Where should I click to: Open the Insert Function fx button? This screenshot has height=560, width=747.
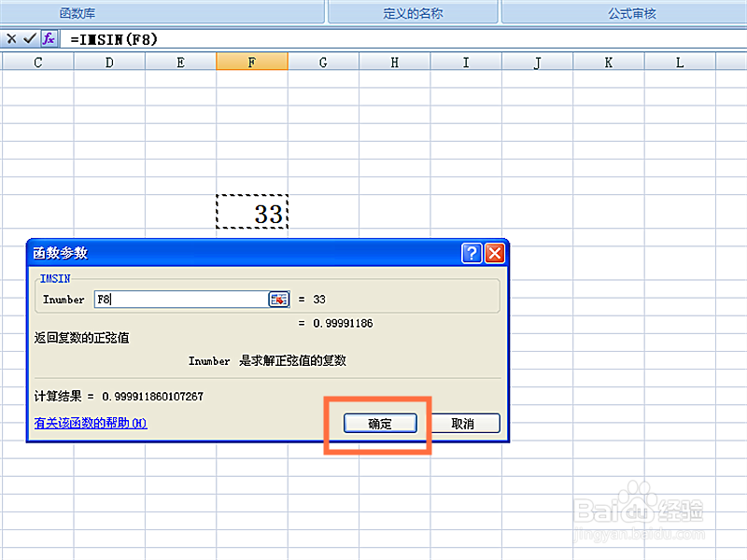click(x=49, y=38)
